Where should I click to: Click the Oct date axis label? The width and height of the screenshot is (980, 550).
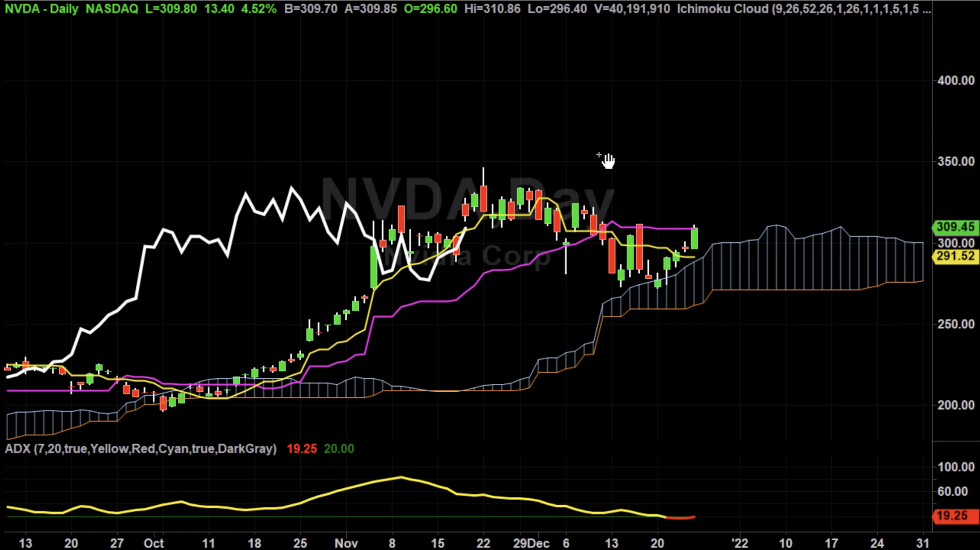pos(154,543)
